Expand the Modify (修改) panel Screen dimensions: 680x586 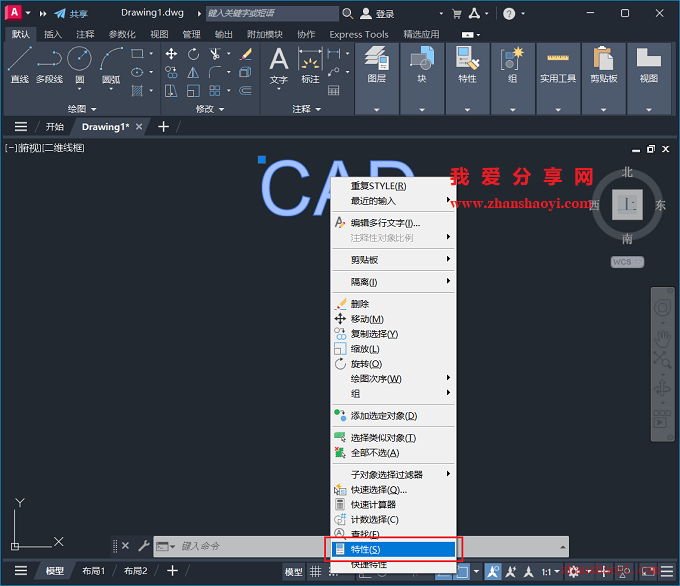click(210, 109)
